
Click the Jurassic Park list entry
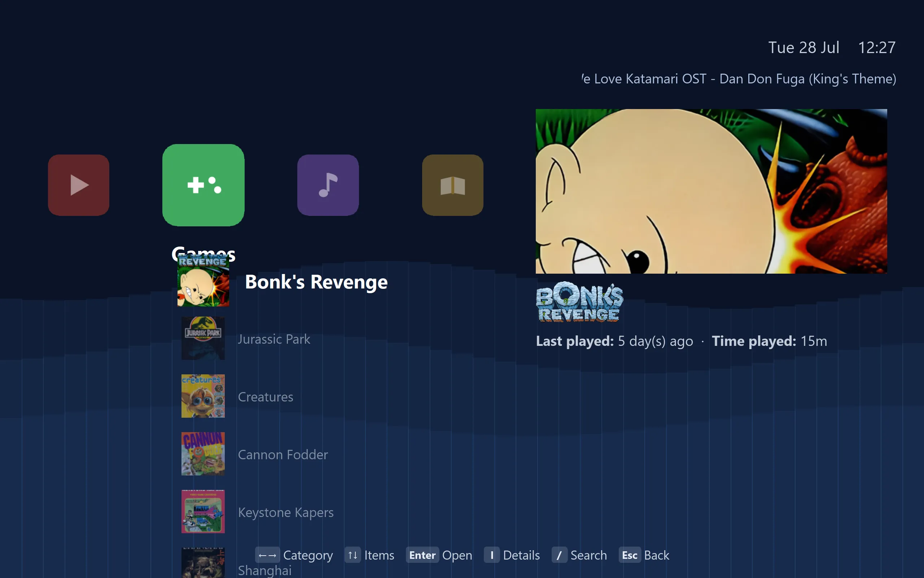point(274,339)
